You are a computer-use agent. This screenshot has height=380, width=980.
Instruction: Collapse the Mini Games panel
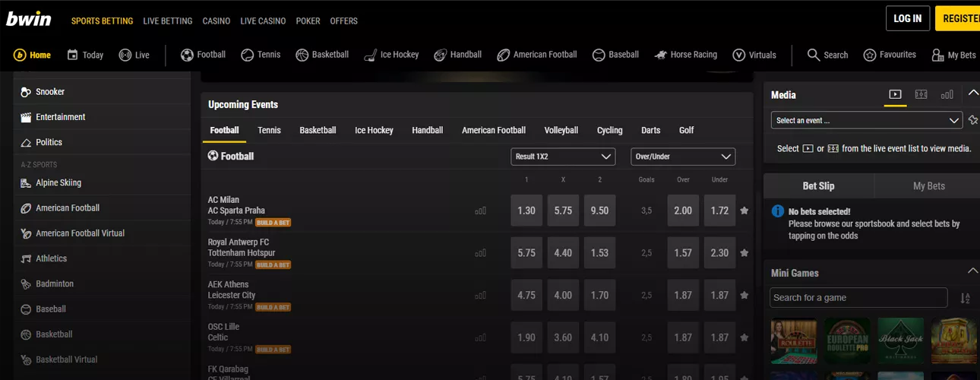(972, 271)
